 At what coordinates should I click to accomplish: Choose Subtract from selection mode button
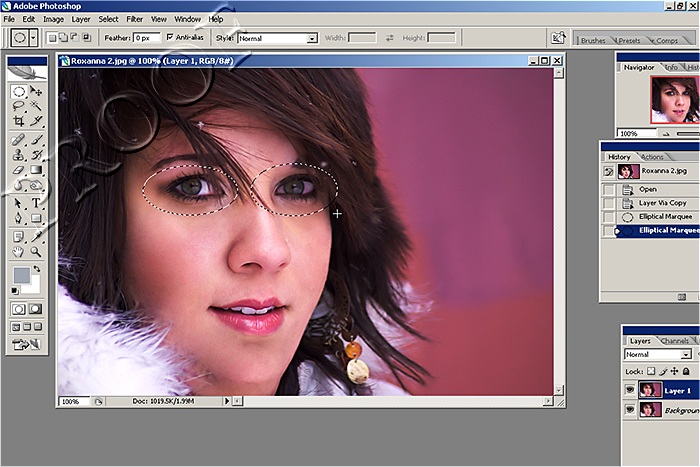coord(75,38)
